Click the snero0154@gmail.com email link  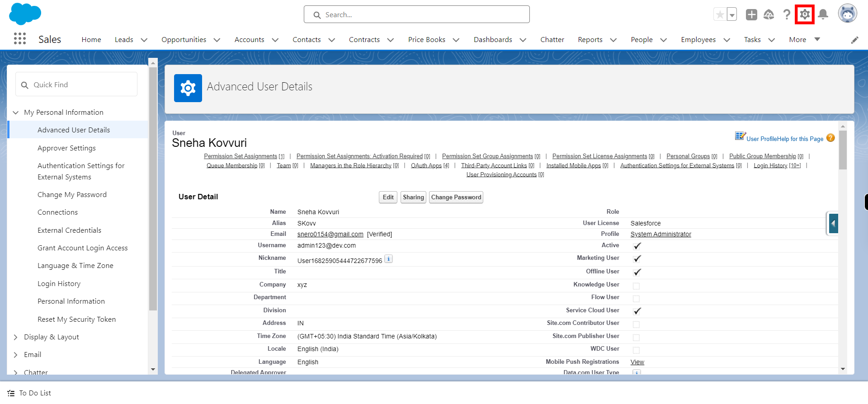pos(330,234)
